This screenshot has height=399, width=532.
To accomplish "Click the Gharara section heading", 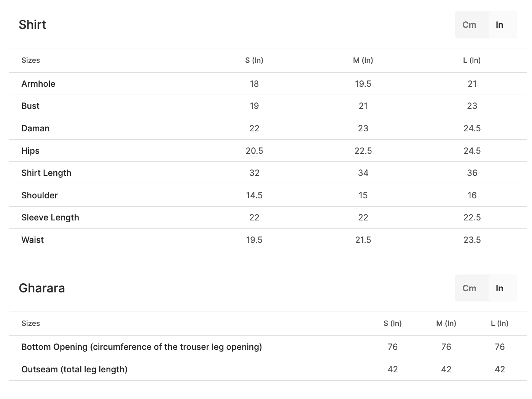I will pos(42,288).
